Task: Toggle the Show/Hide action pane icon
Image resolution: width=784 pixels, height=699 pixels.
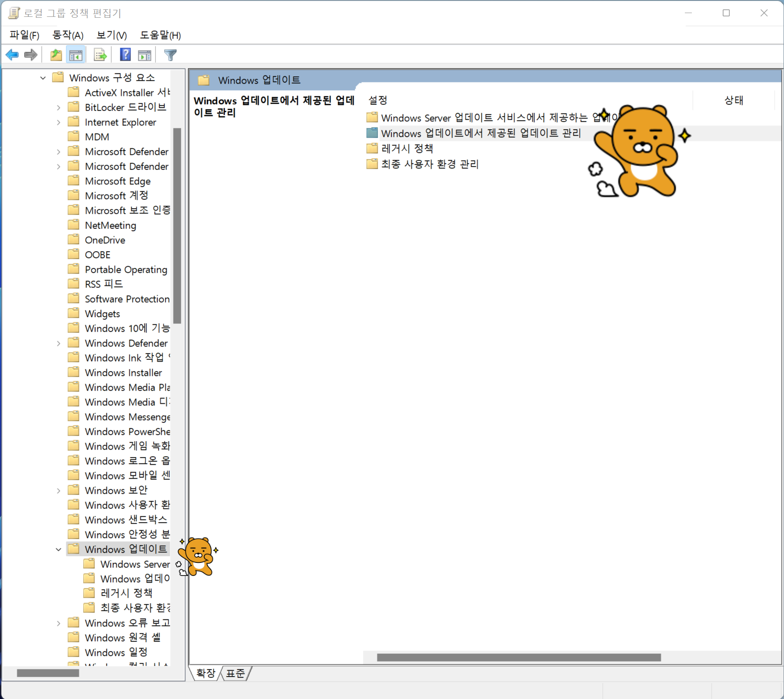Action: [x=145, y=55]
